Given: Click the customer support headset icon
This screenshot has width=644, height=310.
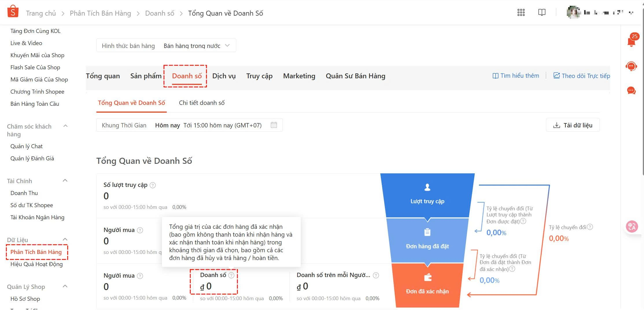Looking at the screenshot, I should coord(631,66).
